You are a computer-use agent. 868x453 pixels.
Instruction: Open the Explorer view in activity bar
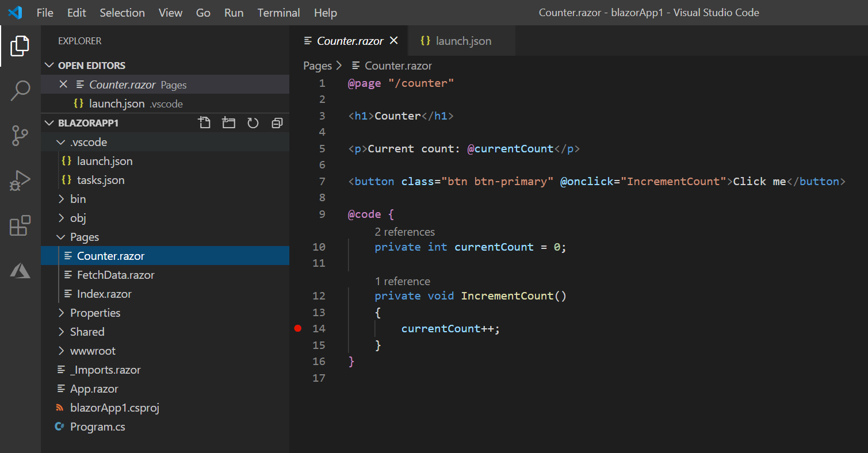click(x=20, y=46)
